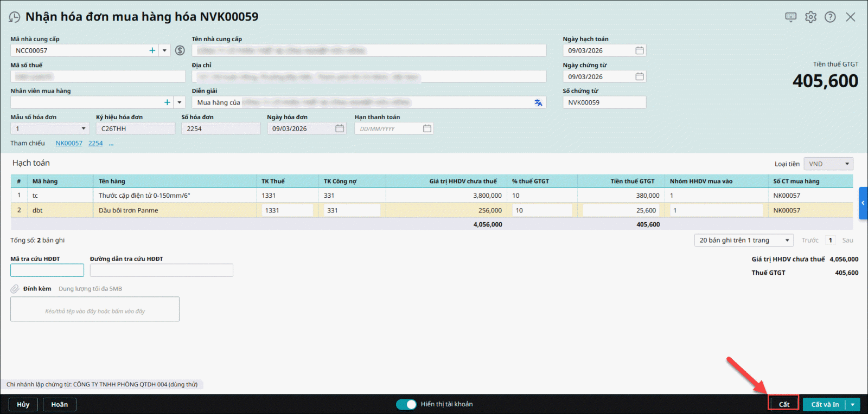Open the settings gear icon

pos(810,17)
